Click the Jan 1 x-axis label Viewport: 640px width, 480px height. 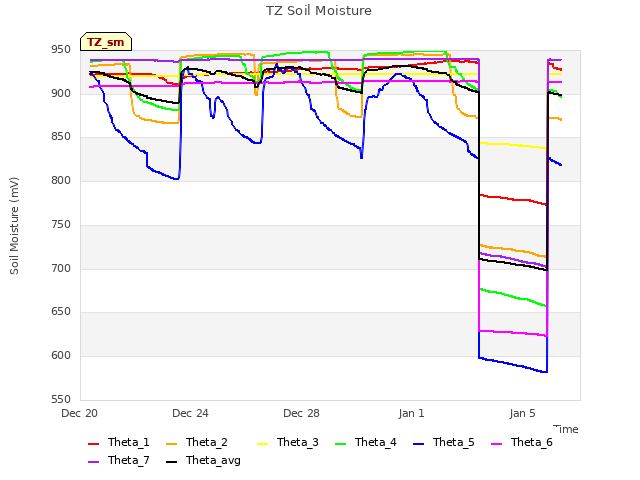(411, 413)
